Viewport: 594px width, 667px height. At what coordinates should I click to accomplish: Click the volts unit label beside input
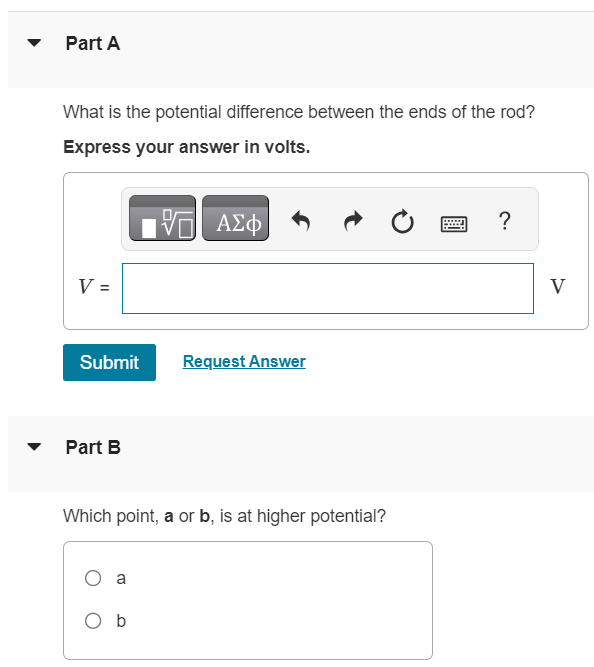coord(557,286)
